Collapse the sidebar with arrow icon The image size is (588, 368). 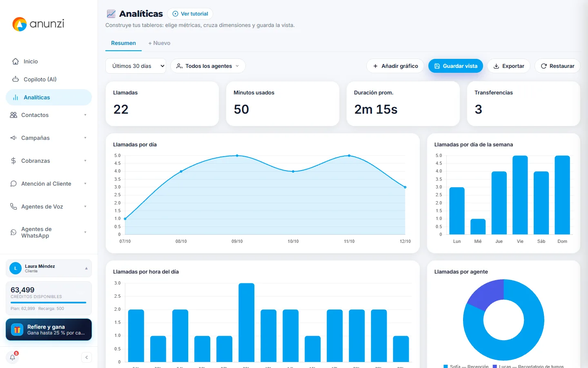point(87,357)
